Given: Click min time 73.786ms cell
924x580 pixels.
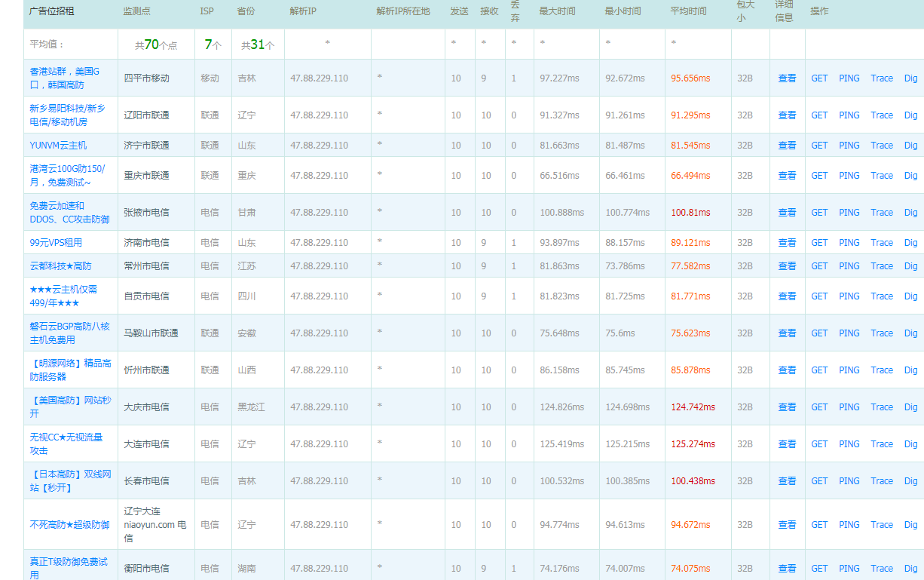Looking at the screenshot, I should (x=626, y=266).
